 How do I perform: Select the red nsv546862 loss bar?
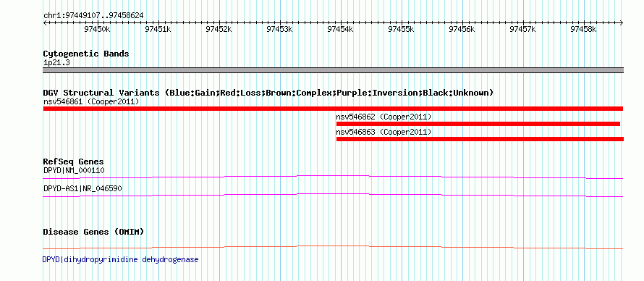click(x=478, y=124)
